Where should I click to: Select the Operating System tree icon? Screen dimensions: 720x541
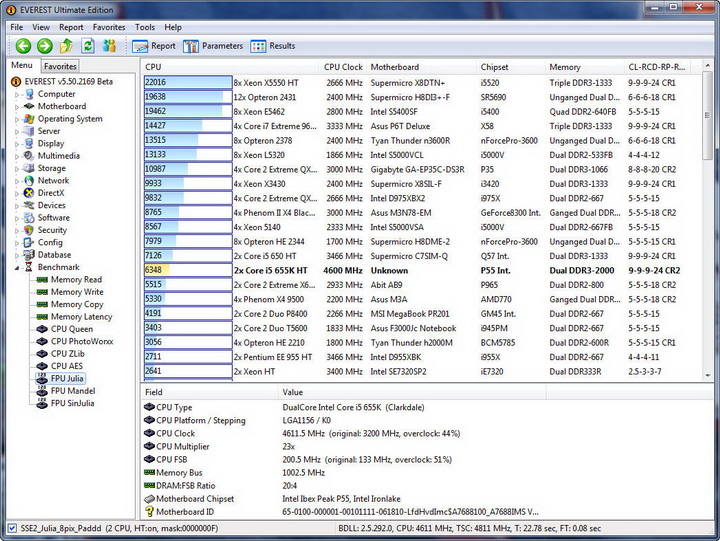click(29, 119)
